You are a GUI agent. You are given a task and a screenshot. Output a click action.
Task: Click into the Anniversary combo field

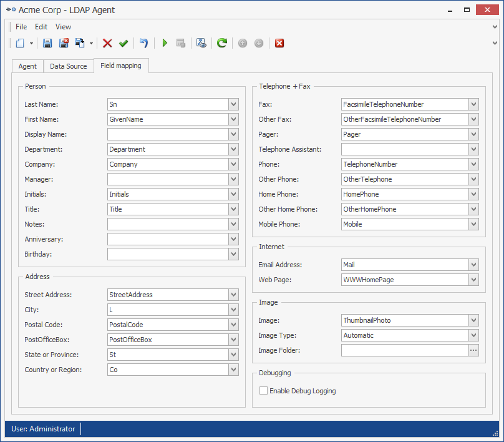point(168,239)
